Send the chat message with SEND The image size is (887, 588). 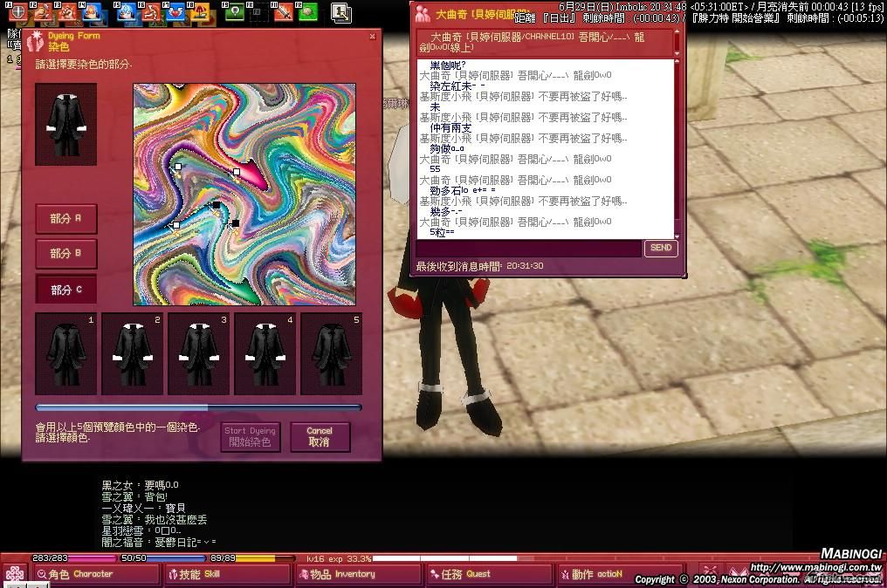[661, 248]
